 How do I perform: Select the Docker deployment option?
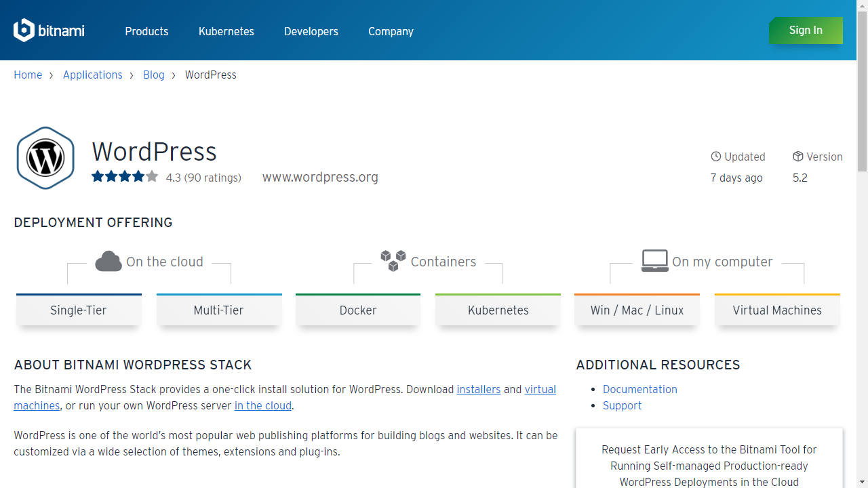pos(358,310)
